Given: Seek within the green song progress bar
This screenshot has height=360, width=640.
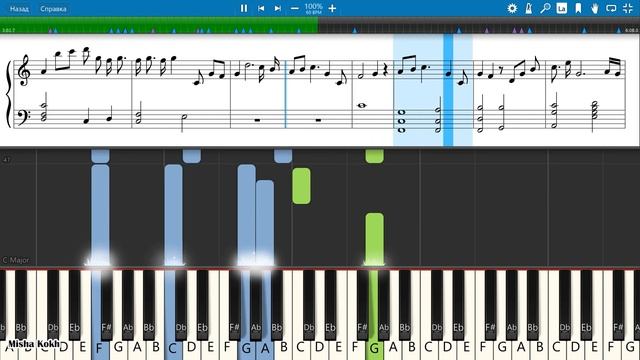Looking at the screenshot, I should point(159,25).
